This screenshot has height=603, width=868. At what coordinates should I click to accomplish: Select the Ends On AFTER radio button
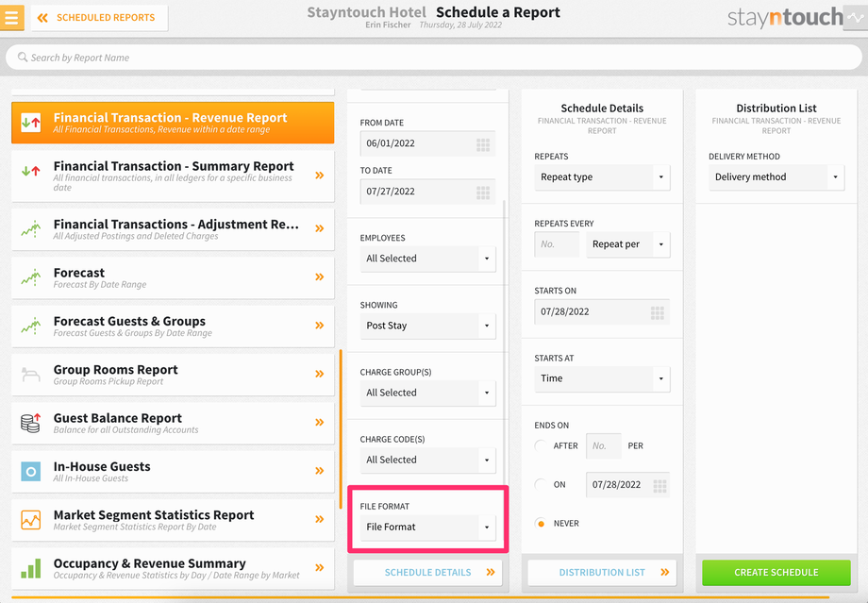(x=541, y=445)
